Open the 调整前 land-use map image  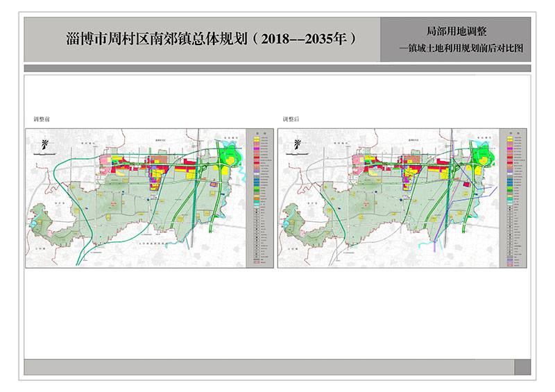pos(149,198)
